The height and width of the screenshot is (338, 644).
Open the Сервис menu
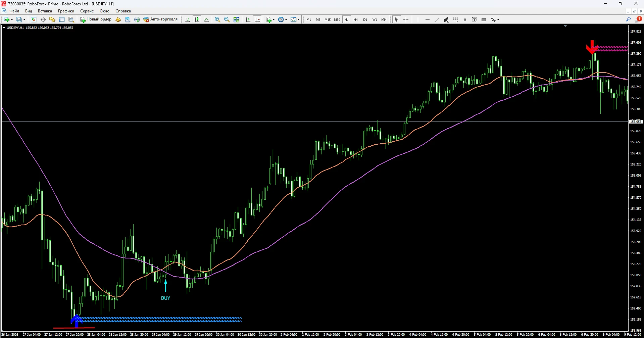coord(87,11)
